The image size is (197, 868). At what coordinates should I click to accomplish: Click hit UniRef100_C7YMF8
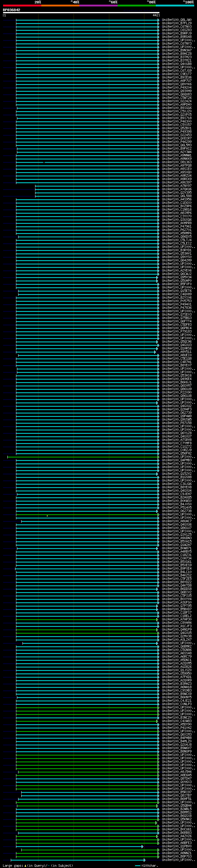pyautogui.click(x=176, y=443)
